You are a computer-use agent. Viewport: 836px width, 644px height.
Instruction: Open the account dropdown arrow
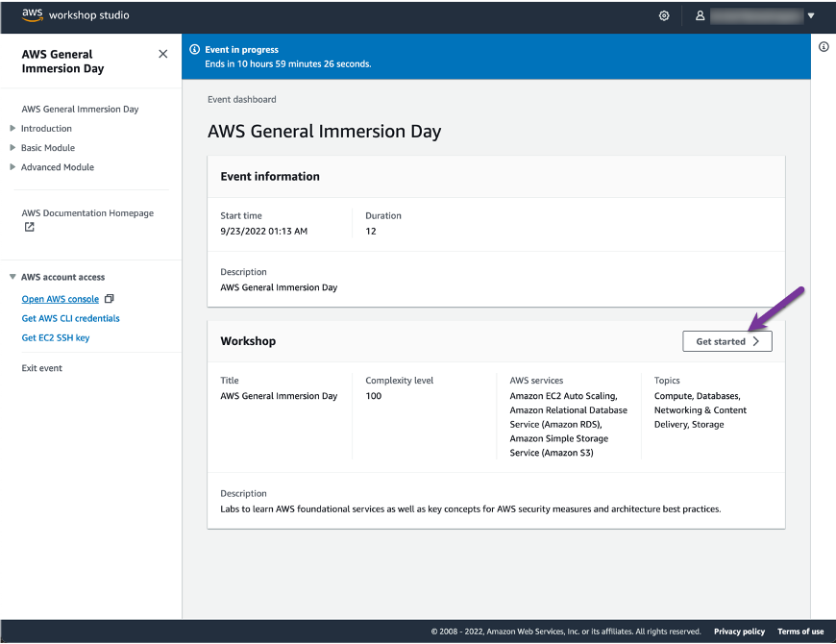pos(810,16)
